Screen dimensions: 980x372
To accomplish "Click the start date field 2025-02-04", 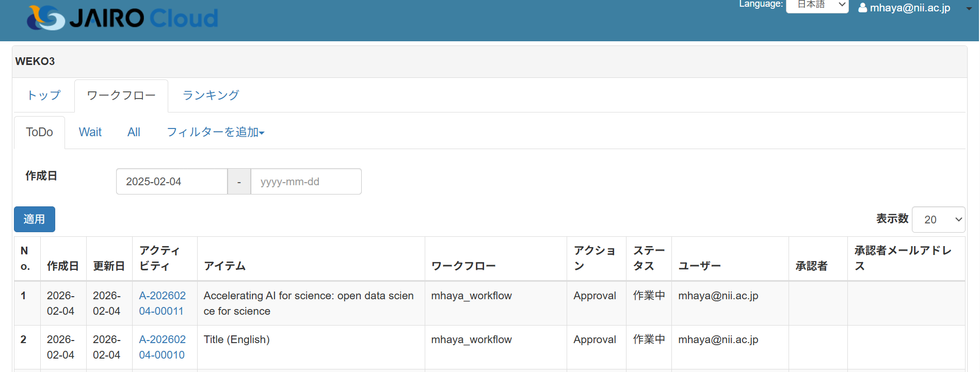I will [171, 182].
